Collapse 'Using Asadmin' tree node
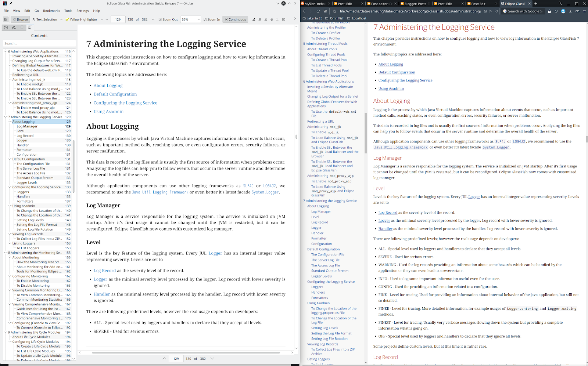 click(x=10, y=206)
